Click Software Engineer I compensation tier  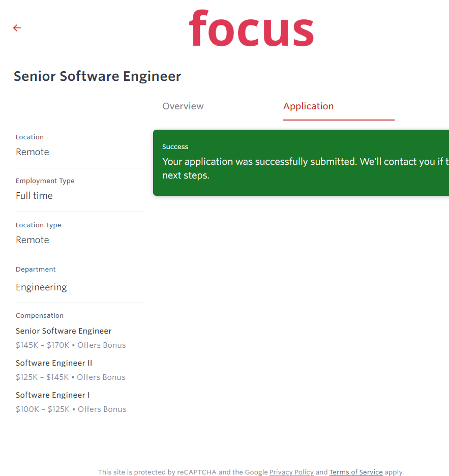(x=53, y=395)
